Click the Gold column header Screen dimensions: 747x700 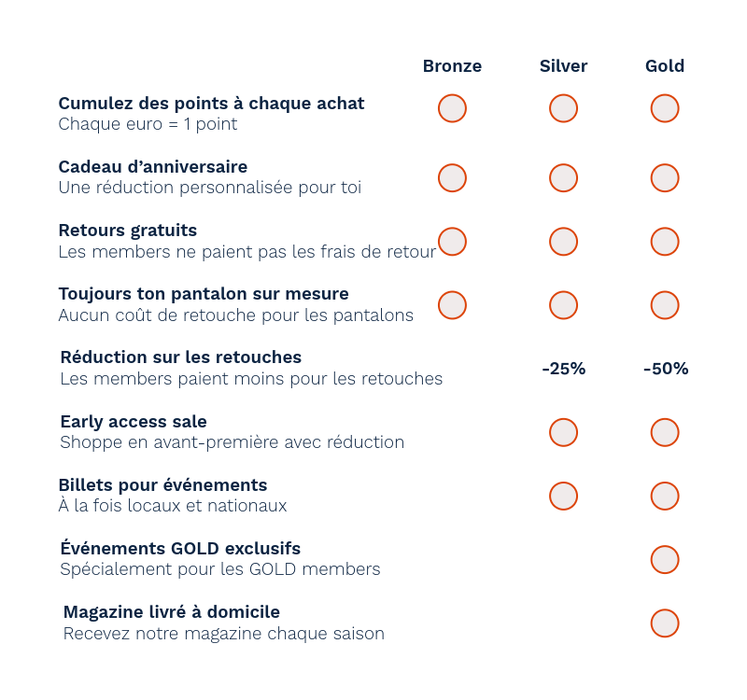pyautogui.click(x=665, y=66)
